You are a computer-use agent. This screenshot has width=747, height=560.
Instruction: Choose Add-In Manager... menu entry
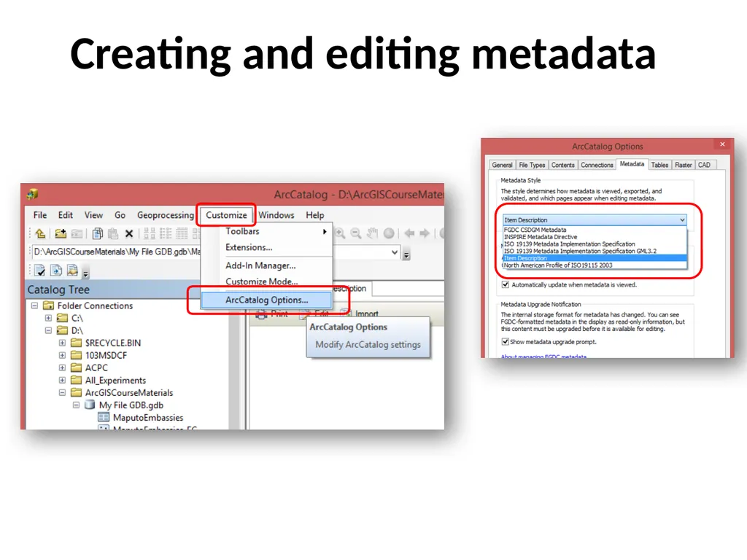coord(266,265)
